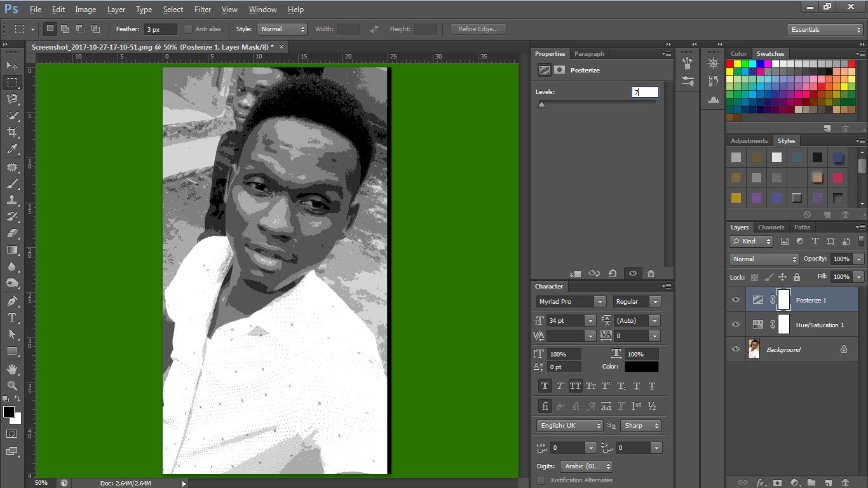Select the Gradient tool

12,250
